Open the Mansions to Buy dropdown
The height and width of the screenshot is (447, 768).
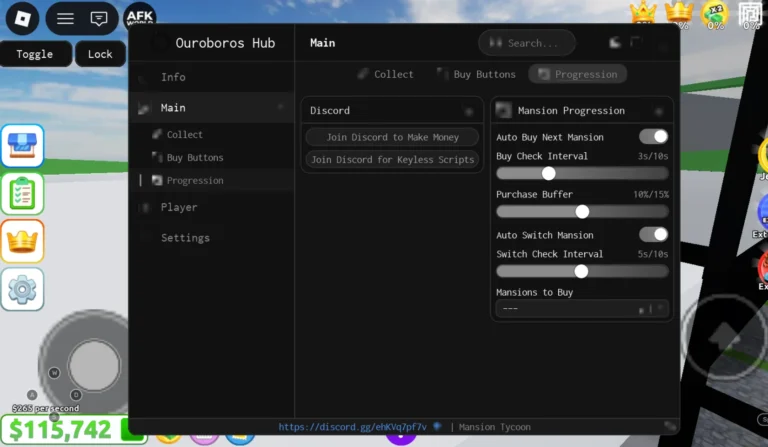(582, 308)
